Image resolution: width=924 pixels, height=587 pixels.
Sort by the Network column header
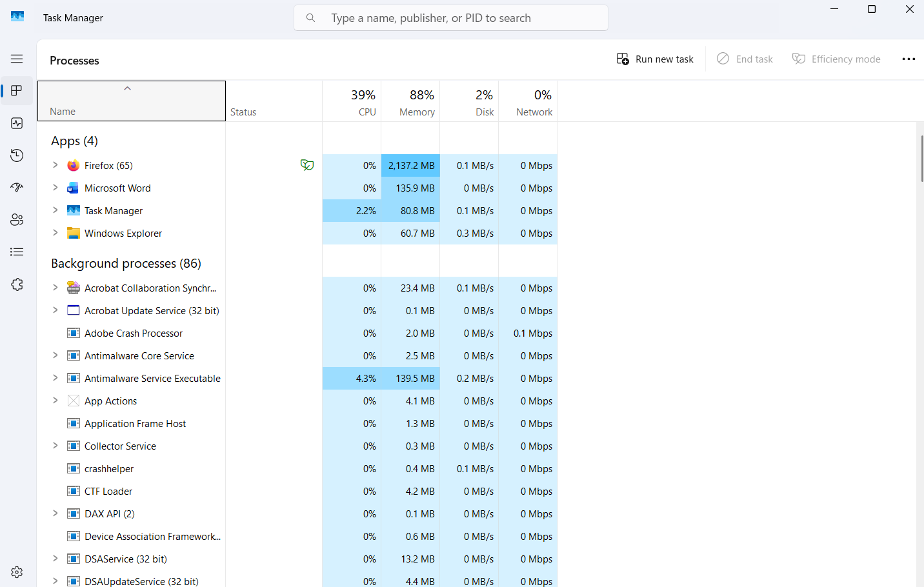point(528,102)
